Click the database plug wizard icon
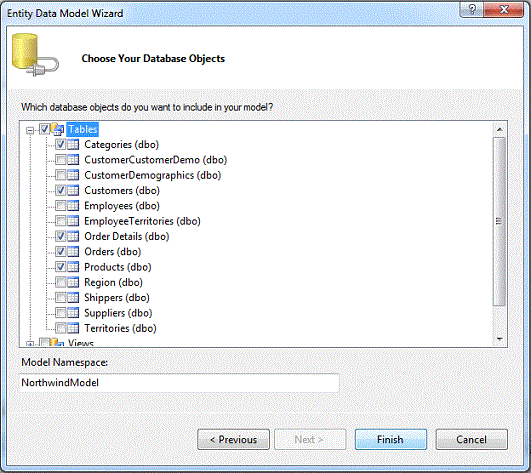This screenshot has width=531, height=473. 35,55
